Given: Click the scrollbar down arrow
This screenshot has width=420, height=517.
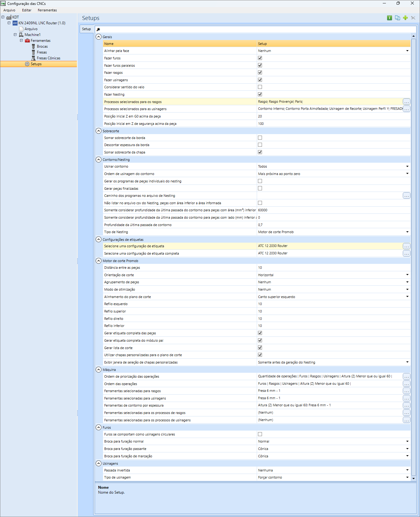Looking at the screenshot, I should [x=414, y=478].
